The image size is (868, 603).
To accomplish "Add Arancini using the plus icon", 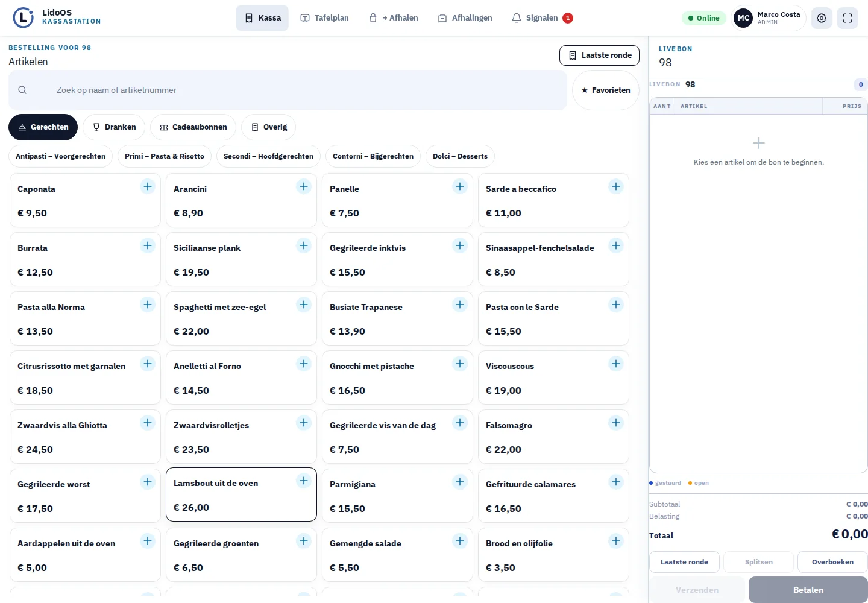I will 304,186.
